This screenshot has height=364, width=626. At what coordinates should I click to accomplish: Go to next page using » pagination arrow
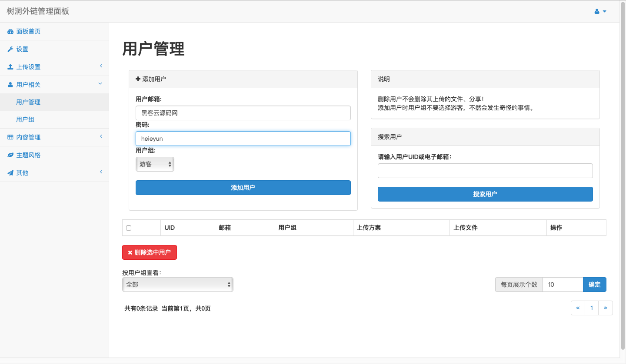[606, 308]
